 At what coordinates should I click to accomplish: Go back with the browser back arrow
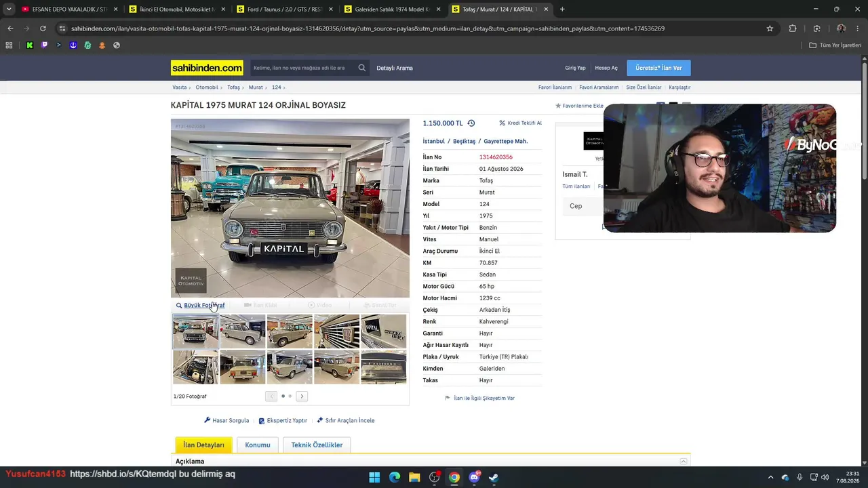click(10, 28)
